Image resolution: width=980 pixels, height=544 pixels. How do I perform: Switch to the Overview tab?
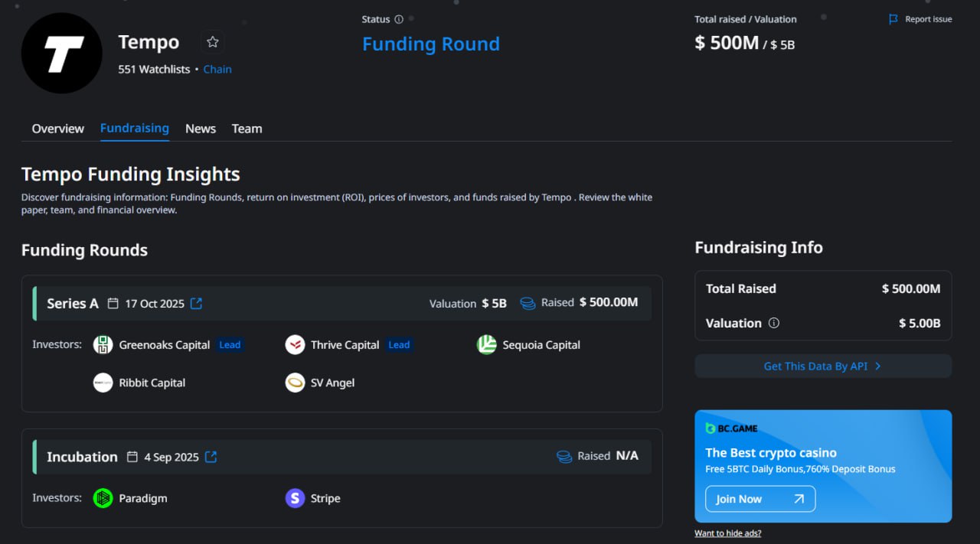(58, 129)
